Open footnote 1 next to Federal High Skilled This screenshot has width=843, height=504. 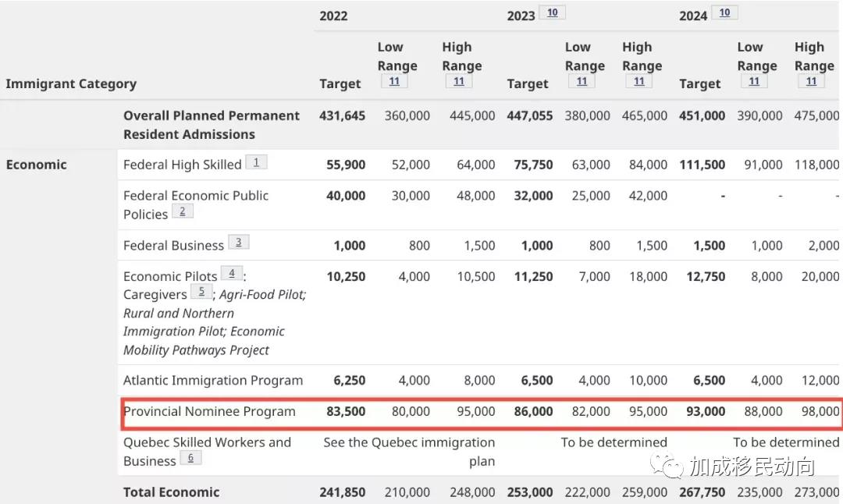(x=257, y=161)
